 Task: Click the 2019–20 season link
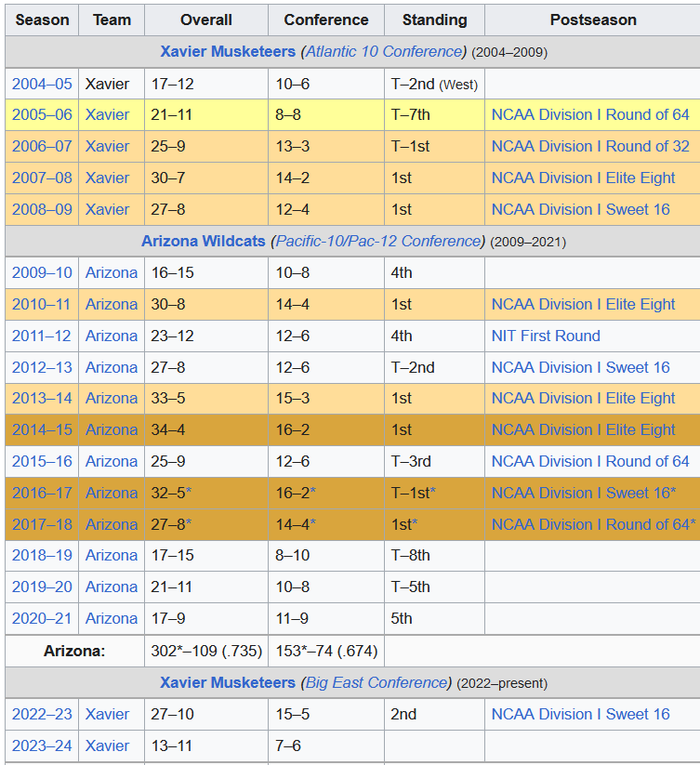click(x=42, y=587)
